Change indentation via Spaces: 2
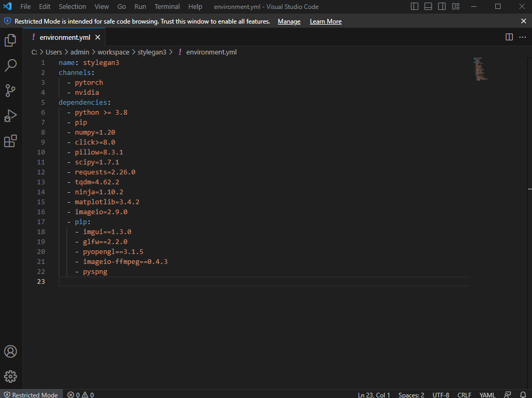 point(411,395)
